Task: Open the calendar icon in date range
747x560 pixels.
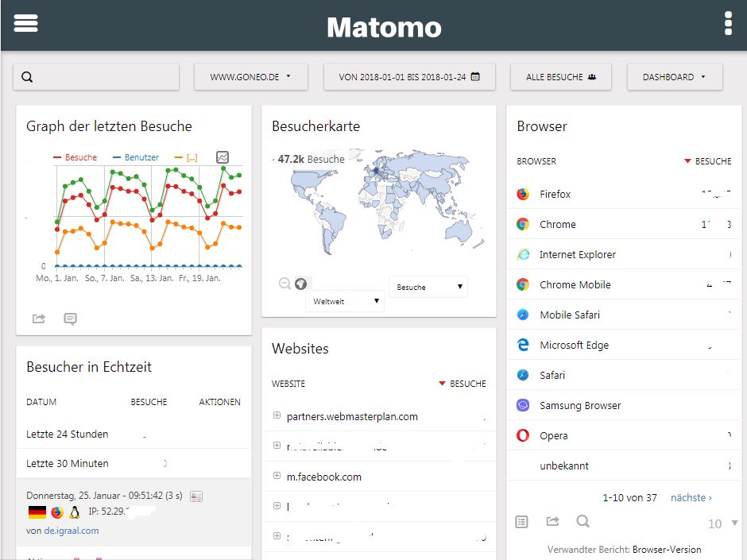Action: 475,77
